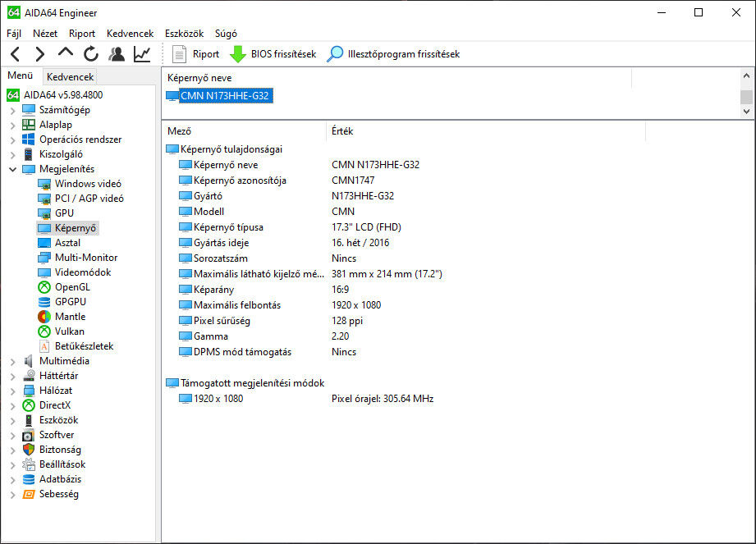Screen dimensions: 756x544
Task: Open the graph chart toolbar icon
Action: (142, 54)
